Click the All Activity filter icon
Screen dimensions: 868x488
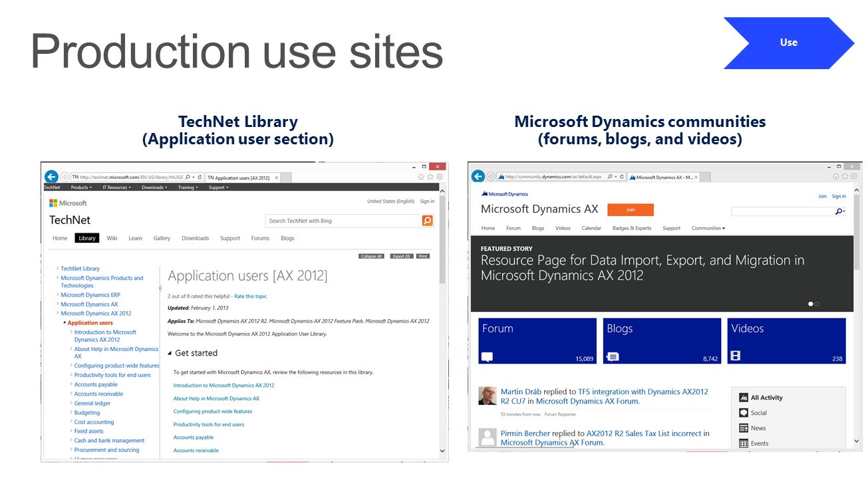[x=744, y=398]
